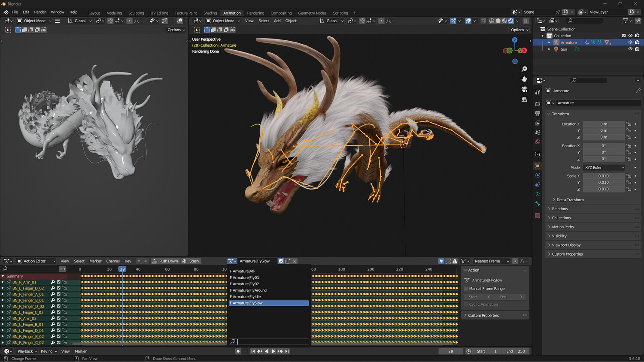Toggle the Collection exclude checkbox in outliner

click(x=624, y=36)
